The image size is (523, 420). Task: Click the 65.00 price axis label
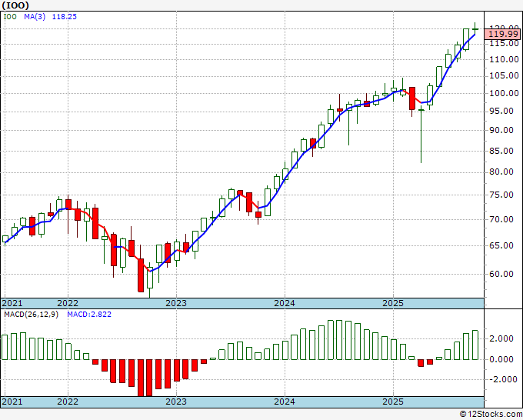point(501,245)
